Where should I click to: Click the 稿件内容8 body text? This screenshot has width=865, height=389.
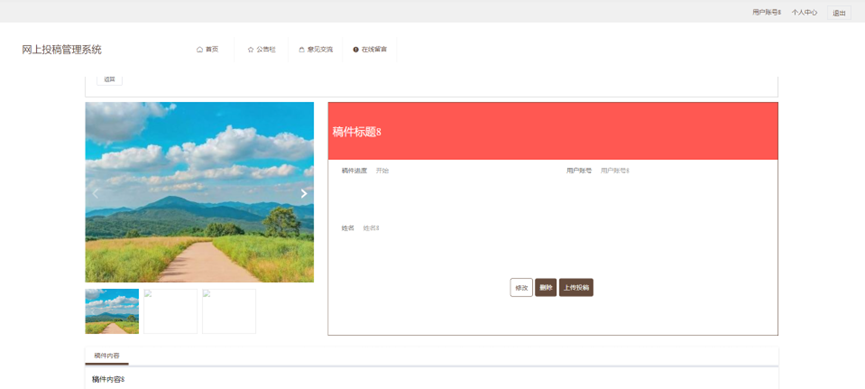click(x=109, y=380)
